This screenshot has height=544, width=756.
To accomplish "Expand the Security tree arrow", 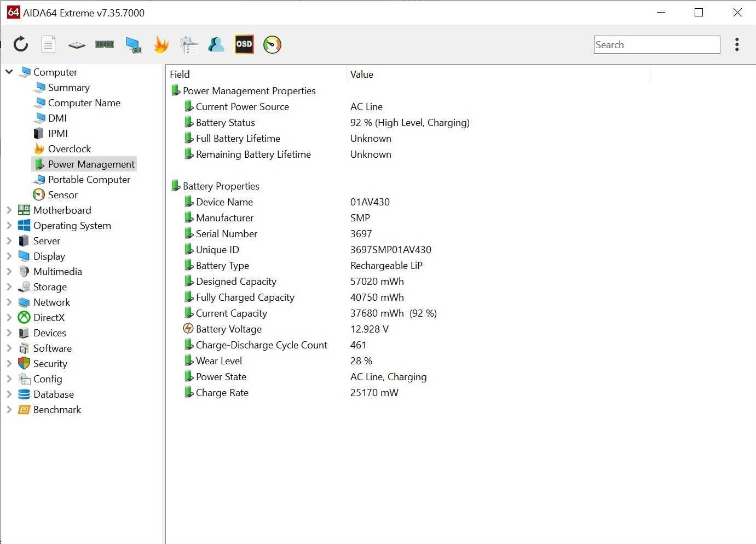I will [9, 363].
